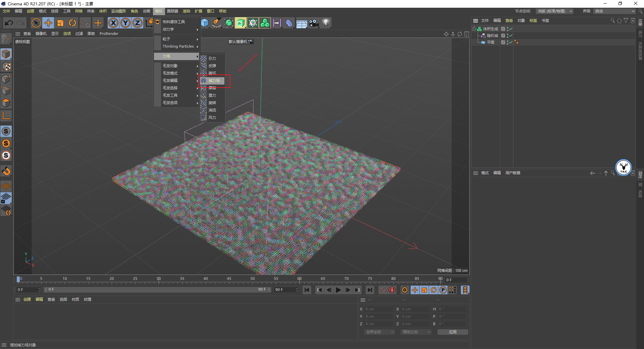The width and height of the screenshot is (644, 349).
Task: Toggle the green check on 体积生成 object
Action: coord(511,29)
